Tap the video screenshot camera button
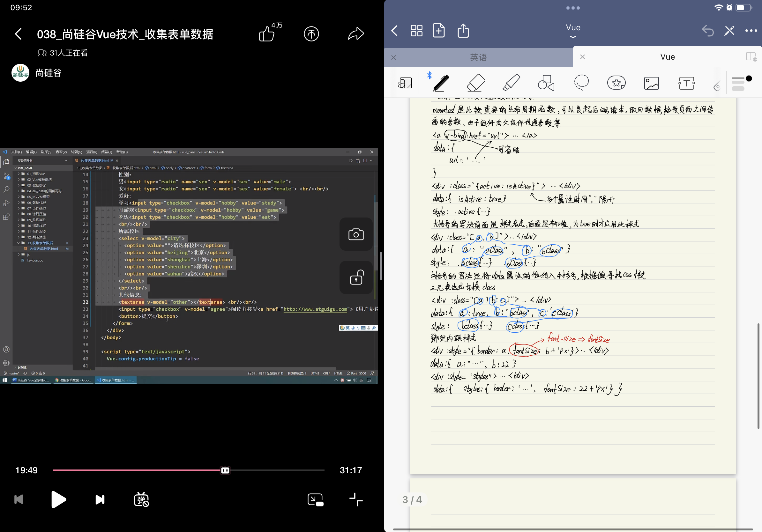The image size is (762, 532). tap(356, 234)
